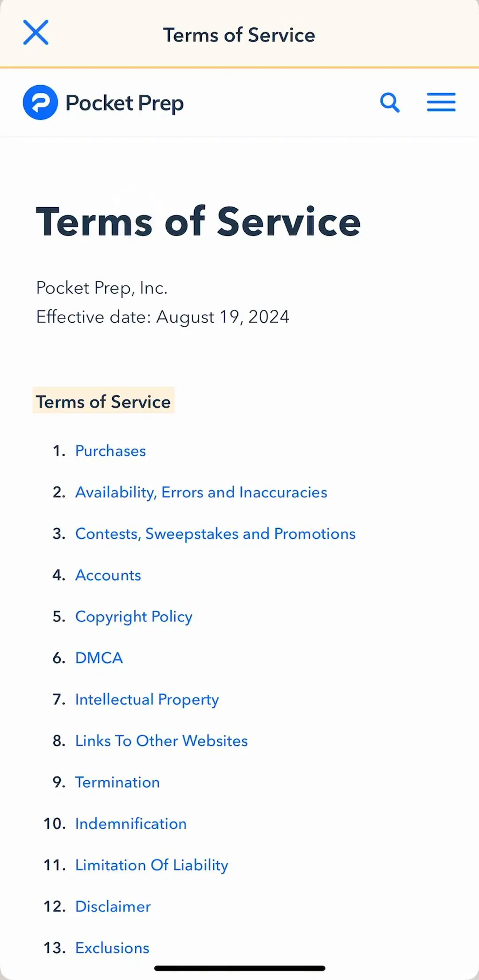This screenshot has height=980, width=479.
Task: Jump to the Accounts section
Action: tap(108, 575)
